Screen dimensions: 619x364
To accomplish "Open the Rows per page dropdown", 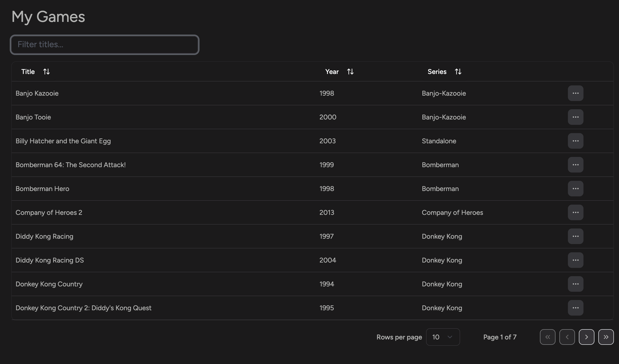I will (x=443, y=337).
